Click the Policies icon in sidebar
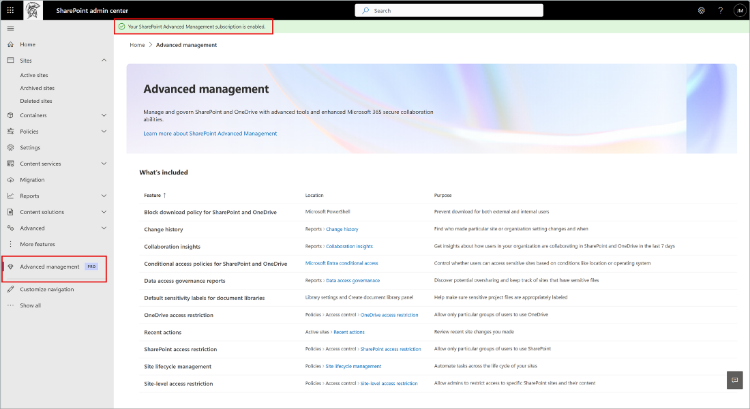 pyautogui.click(x=11, y=131)
